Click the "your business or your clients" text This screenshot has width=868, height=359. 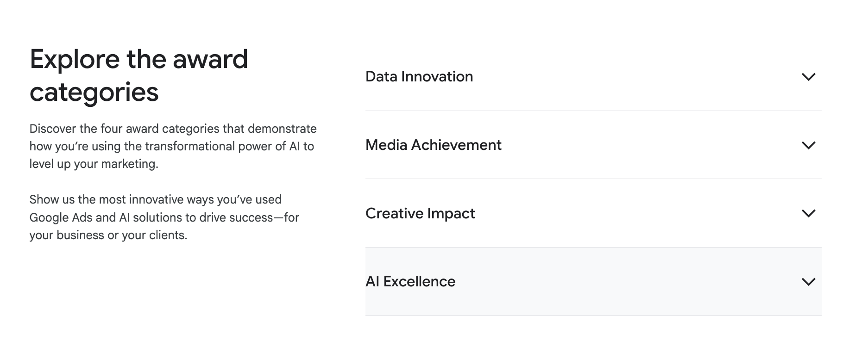pyautogui.click(x=108, y=235)
